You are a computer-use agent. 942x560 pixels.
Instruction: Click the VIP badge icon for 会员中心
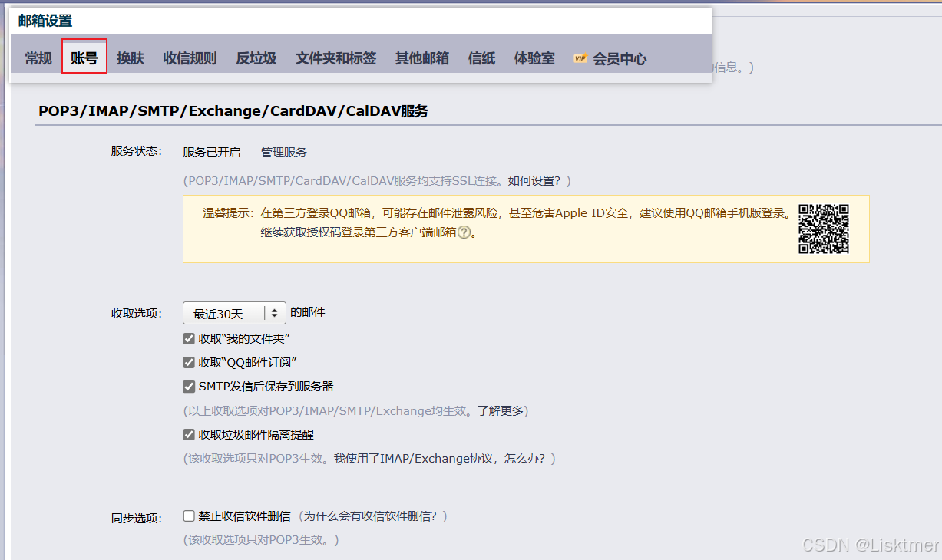580,57
